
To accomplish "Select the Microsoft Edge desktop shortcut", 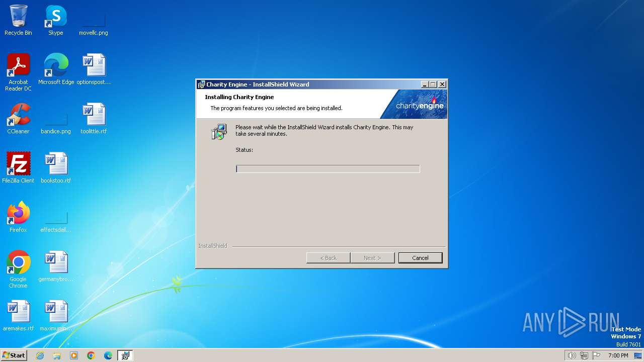I will click(56, 69).
